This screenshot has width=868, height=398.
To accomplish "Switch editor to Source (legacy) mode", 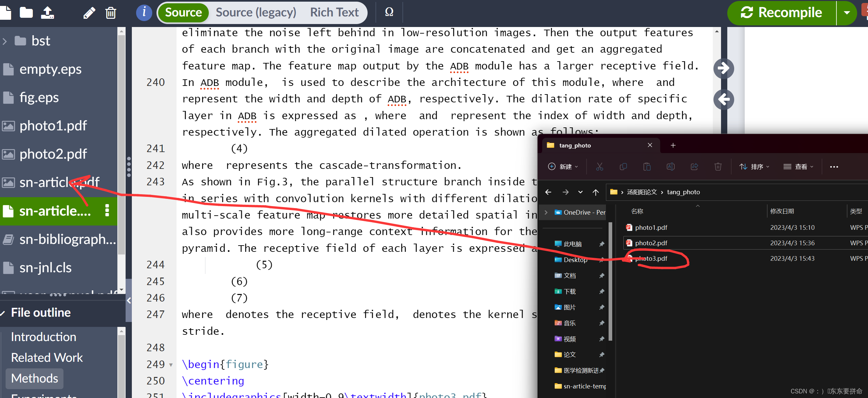I will pyautogui.click(x=256, y=13).
